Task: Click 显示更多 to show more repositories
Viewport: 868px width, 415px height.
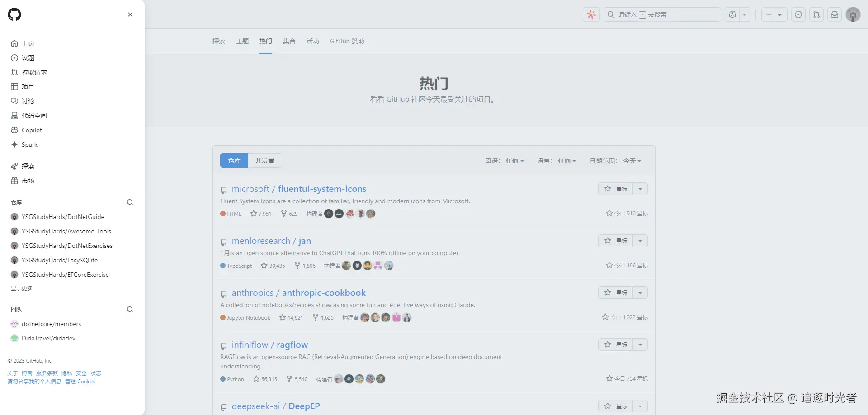Action: 22,288
